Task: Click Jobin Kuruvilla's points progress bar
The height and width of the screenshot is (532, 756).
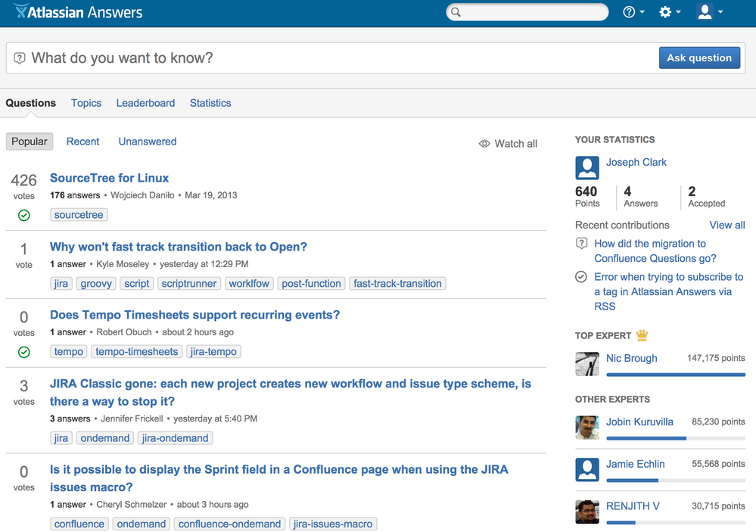Action: tap(676, 438)
